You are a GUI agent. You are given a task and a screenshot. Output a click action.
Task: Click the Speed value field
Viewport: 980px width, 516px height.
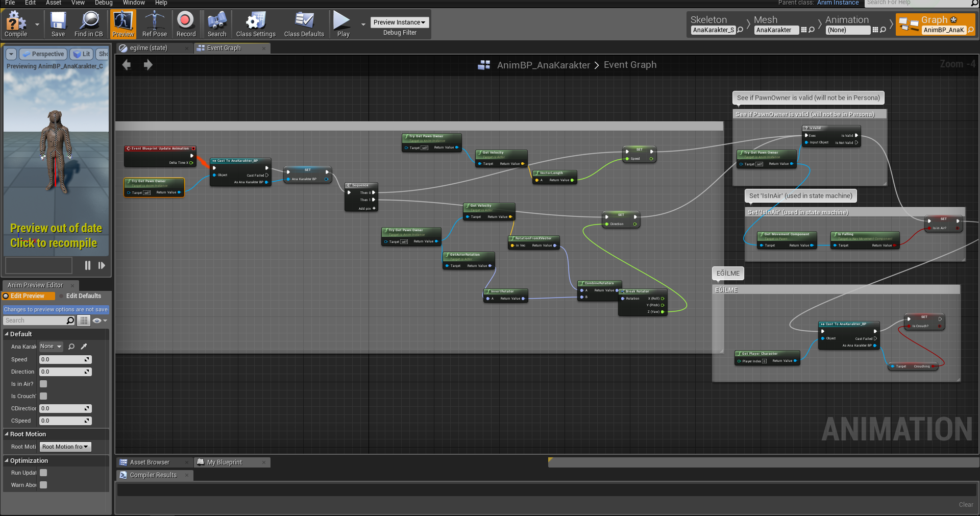tap(65, 359)
